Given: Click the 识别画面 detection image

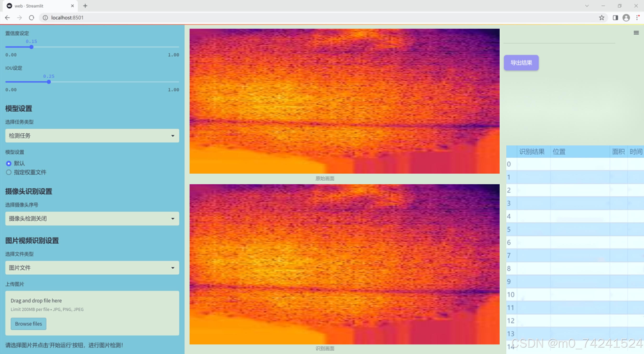Looking at the screenshot, I should (x=344, y=264).
